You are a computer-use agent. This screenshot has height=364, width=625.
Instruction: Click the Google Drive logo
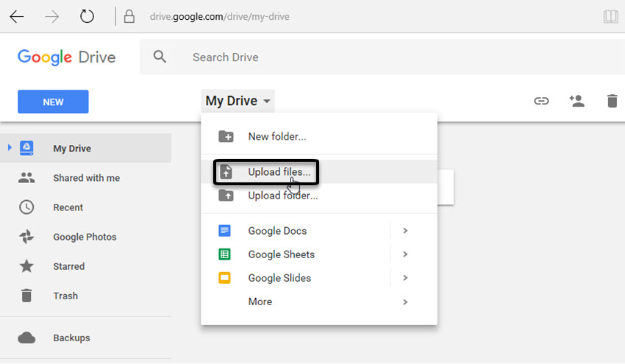[67, 57]
